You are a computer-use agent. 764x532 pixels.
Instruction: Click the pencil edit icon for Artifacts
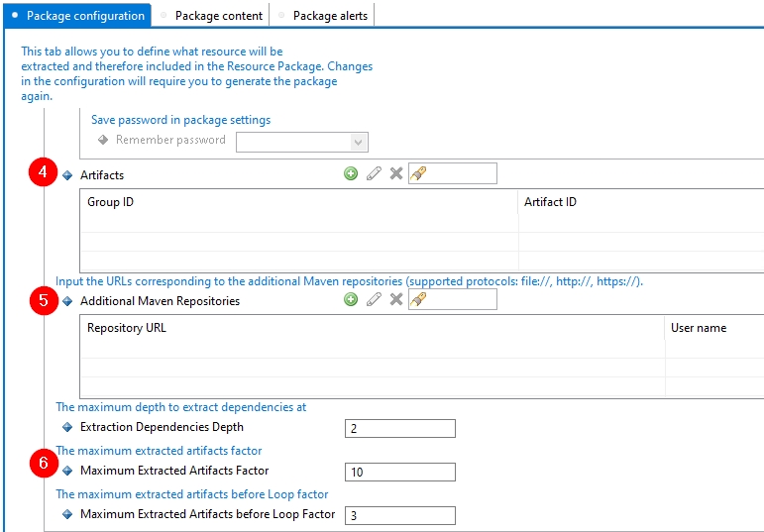pyautogui.click(x=374, y=174)
